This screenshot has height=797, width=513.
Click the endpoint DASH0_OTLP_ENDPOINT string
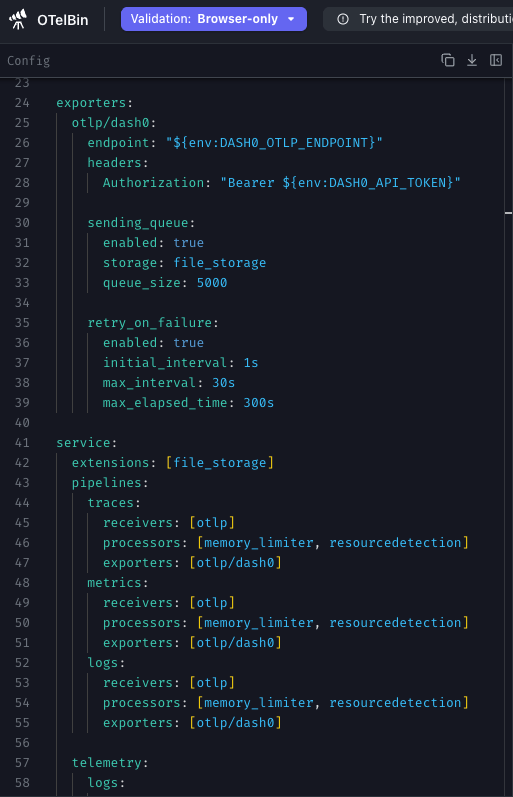(274, 143)
